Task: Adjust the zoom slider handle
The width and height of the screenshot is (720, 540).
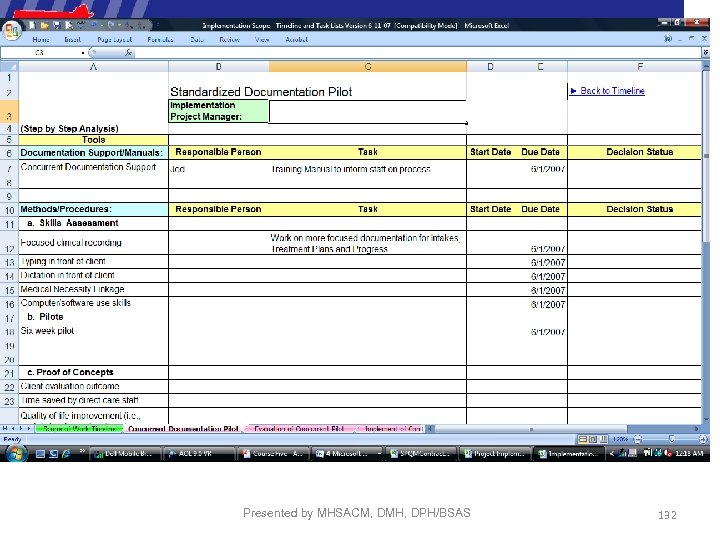Action: [x=671, y=439]
